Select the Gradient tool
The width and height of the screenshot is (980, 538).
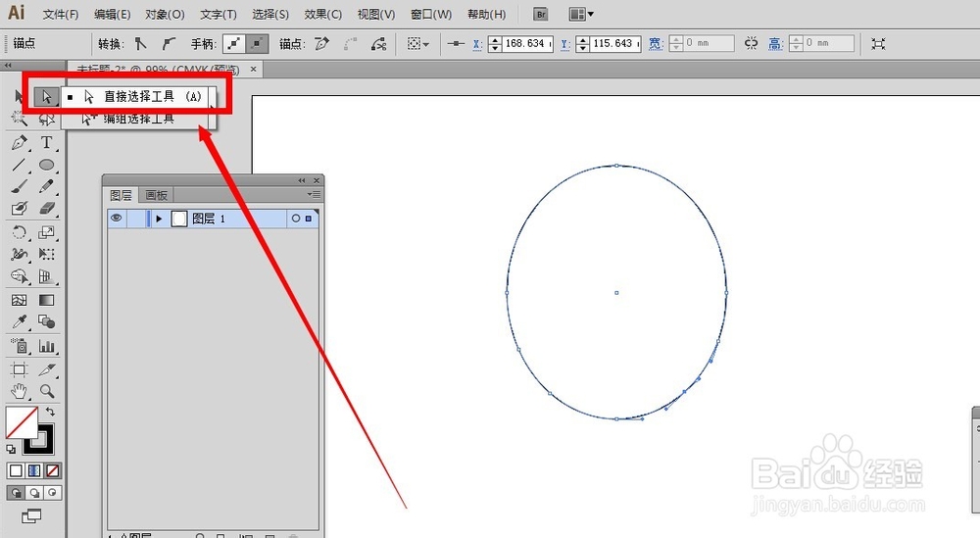[46, 301]
